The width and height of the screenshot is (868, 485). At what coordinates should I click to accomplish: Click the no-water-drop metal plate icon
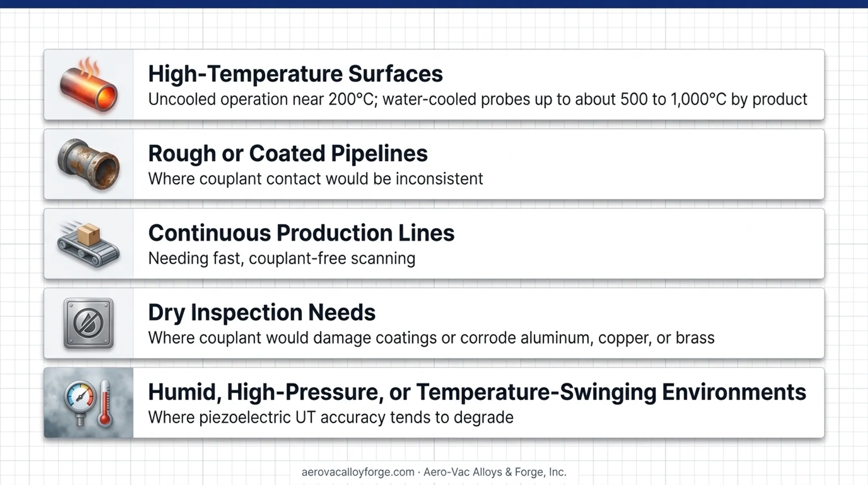point(89,323)
